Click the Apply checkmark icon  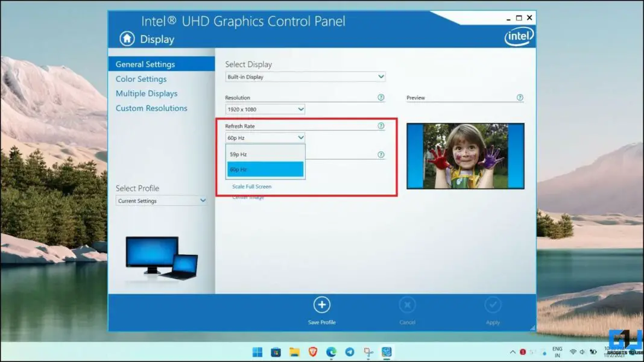(x=493, y=305)
